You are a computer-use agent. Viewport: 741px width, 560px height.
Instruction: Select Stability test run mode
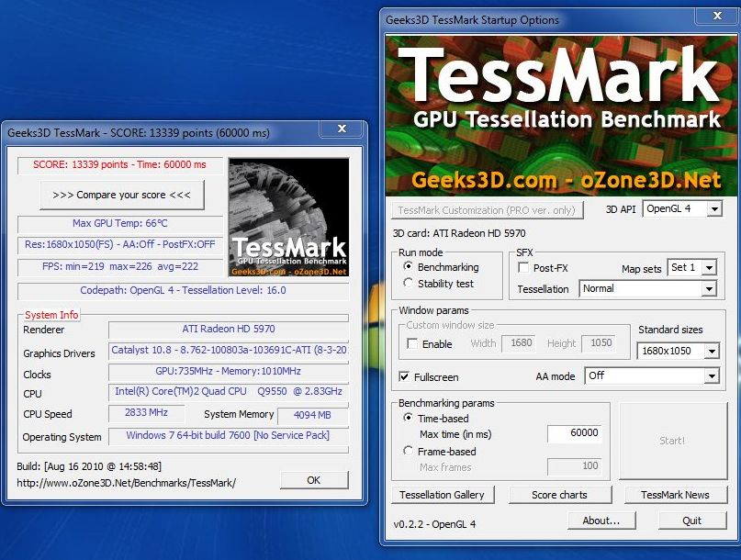(408, 283)
